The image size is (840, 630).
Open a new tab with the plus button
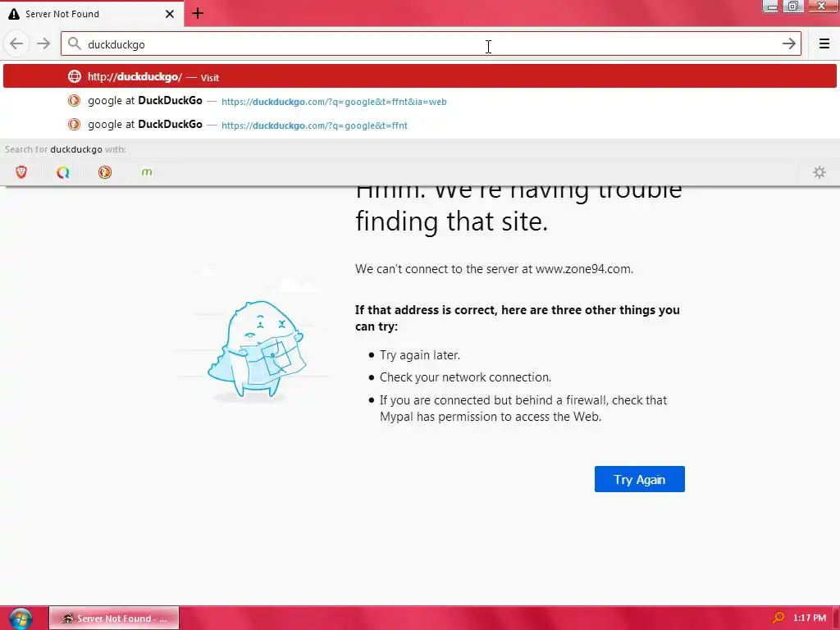tap(197, 13)
